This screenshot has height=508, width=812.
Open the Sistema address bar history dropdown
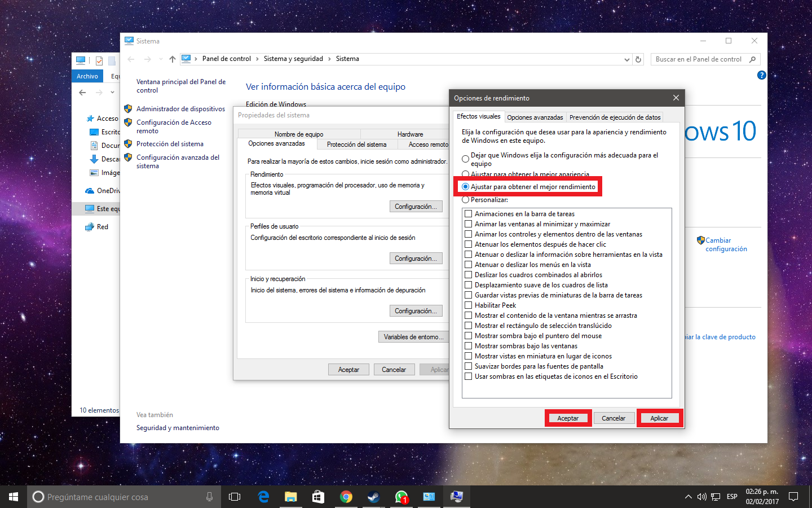627,59
